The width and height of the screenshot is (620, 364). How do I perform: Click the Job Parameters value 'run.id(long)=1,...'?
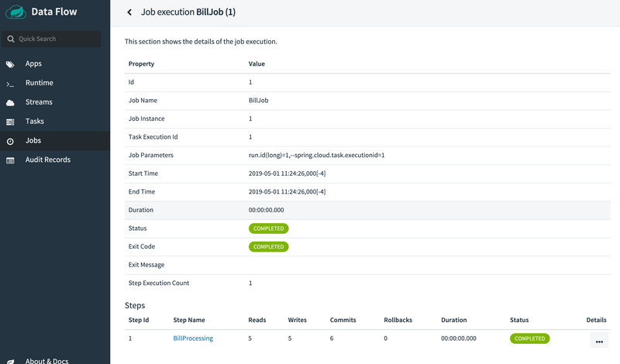tap(316, 156)
